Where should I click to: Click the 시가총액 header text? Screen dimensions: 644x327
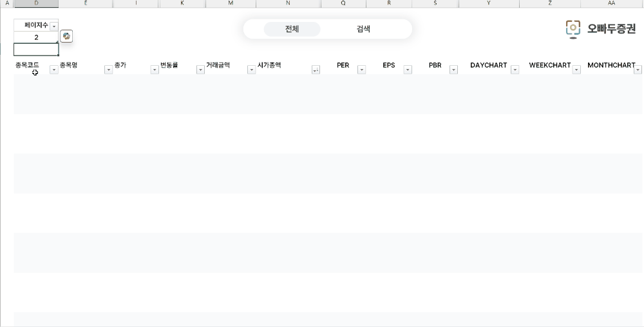269,65
